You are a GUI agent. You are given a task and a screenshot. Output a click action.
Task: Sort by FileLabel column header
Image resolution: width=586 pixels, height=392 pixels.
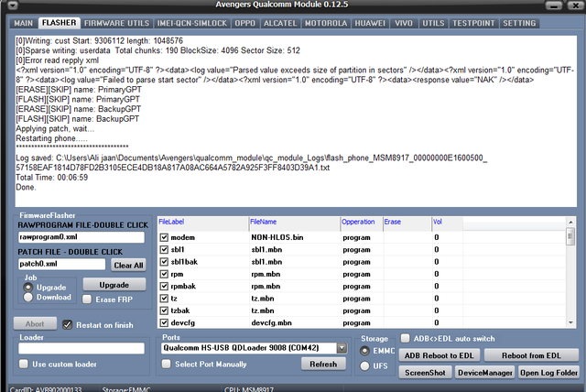coord(203,223)
